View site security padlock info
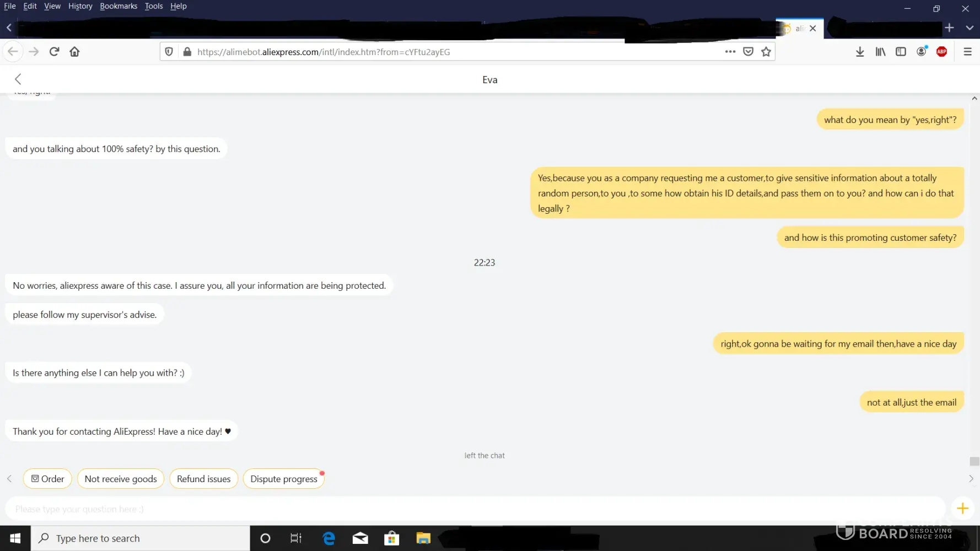Image resolution: width=980 pixels, height=551 pixels. click(x=187, y=52)
